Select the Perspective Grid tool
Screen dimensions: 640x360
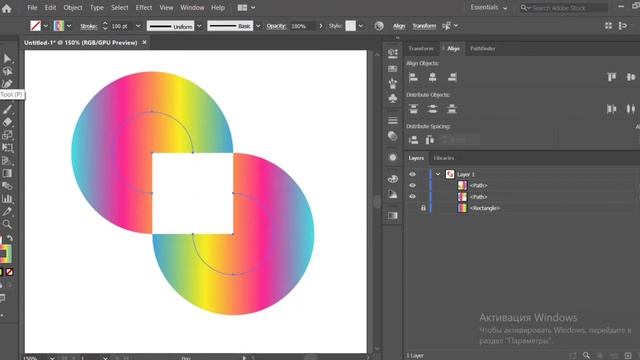[7, 160]
